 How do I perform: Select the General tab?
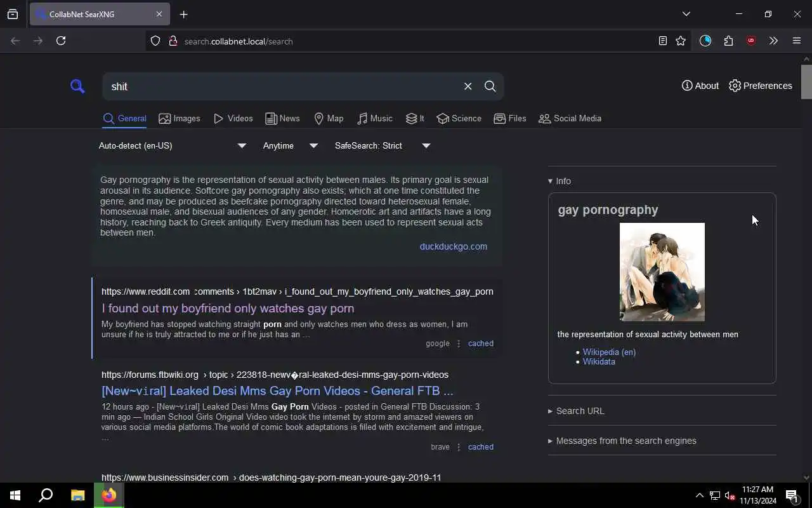click(x=125, y=118)
